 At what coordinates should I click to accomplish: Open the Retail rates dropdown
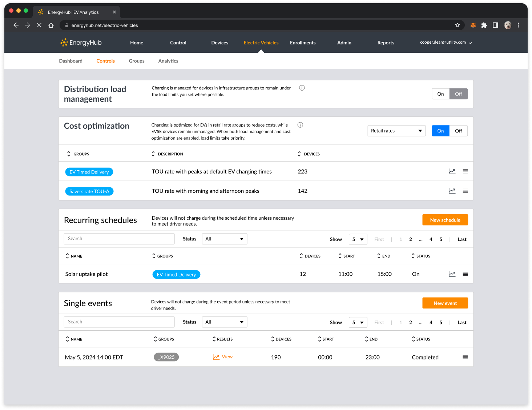396,131
